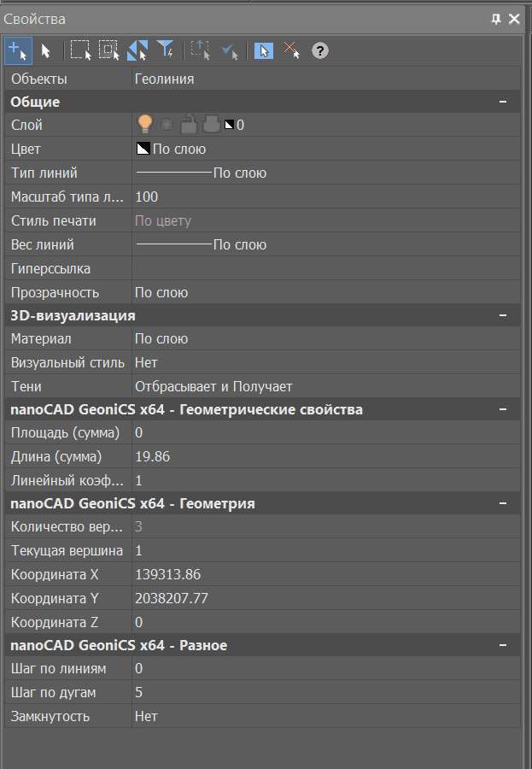This screenshot has width=532, height=769.
Task: Click the Гиперссылка value field
Action: 324,268
